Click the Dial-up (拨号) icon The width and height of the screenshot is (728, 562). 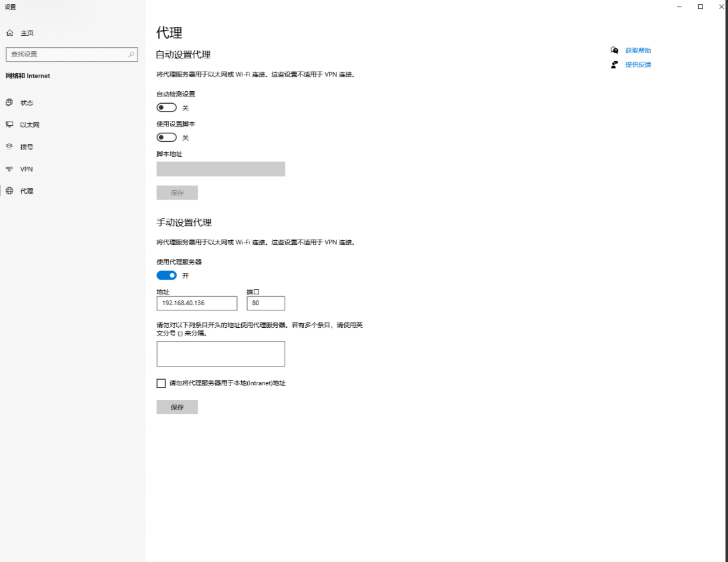[x=10, y=147]
